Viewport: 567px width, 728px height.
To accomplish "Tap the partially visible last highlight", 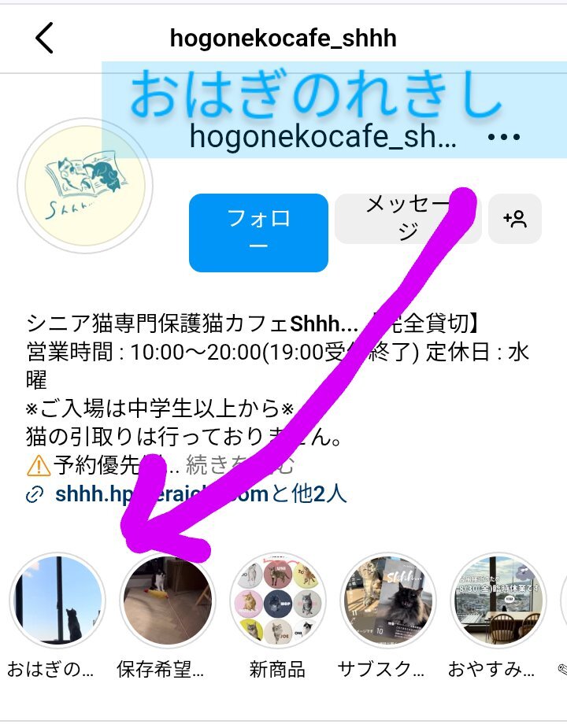I will pyautogui.click(x=561, y=600).
